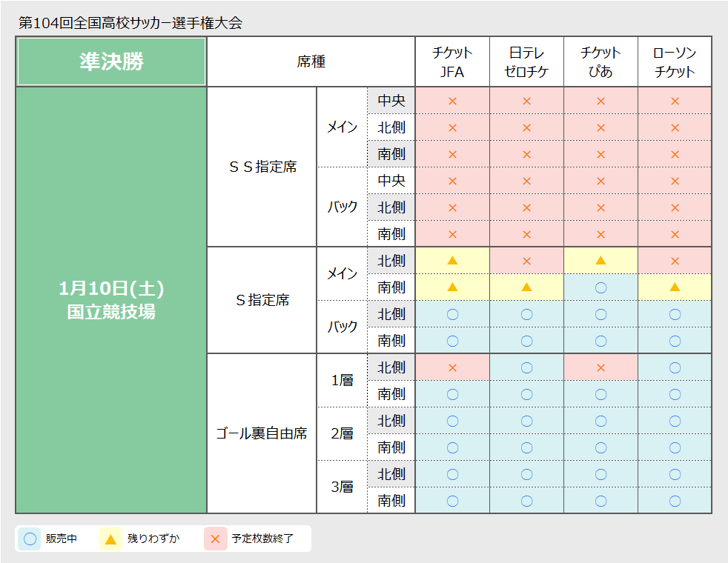Pick the circle for ゴール裏 2層南側 under 日テレゼロチケ
728x563 pixels.
click(x=526, y=448)
